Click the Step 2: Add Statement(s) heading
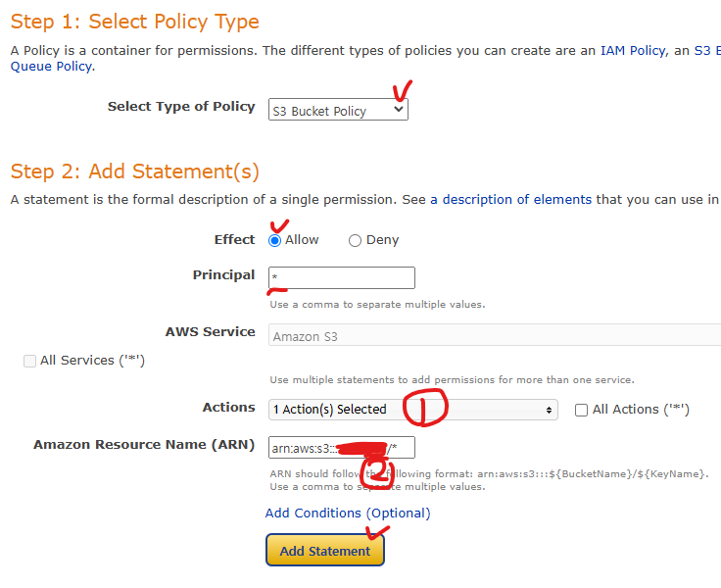The width and height of the screenshot is (721, 588). (x=135, y=171)
